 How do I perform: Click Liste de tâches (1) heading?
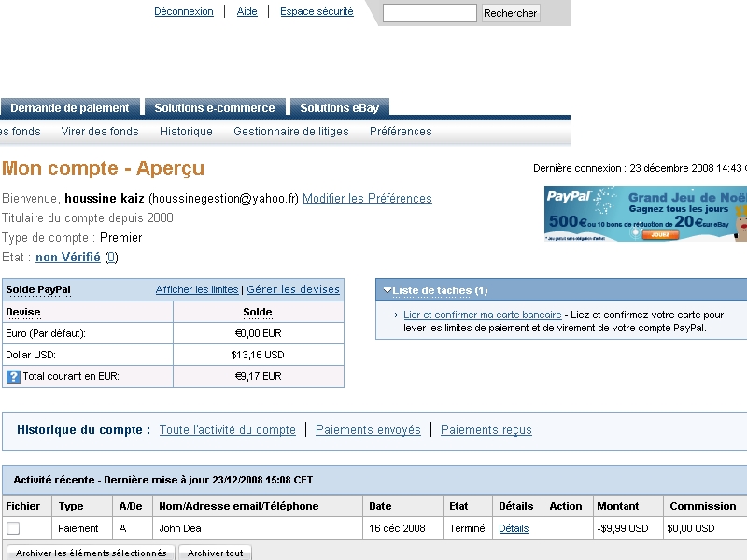440,290
